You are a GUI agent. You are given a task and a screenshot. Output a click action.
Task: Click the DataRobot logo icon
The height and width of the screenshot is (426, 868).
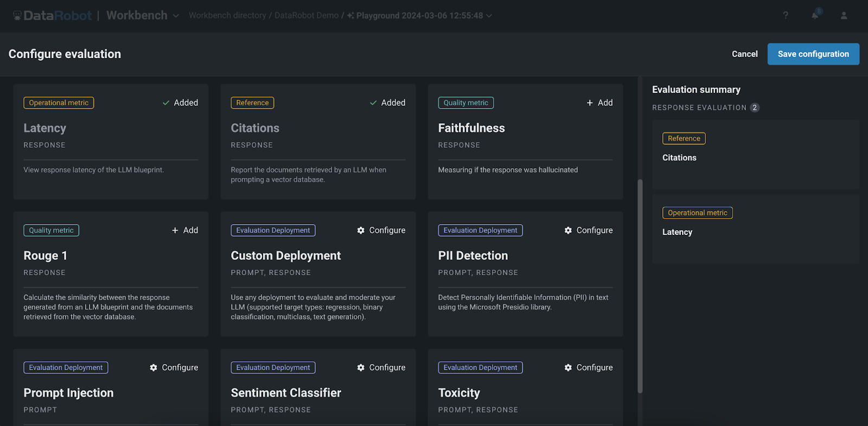point(17,16)
